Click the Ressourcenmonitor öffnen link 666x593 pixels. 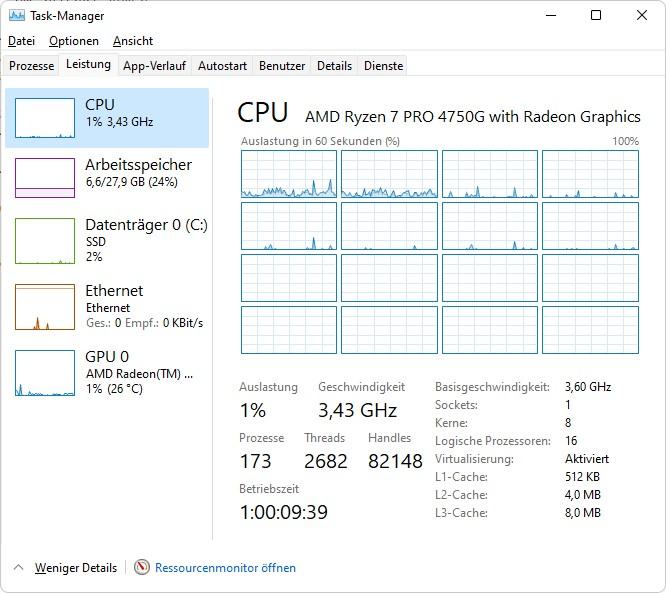pos(225,567)
